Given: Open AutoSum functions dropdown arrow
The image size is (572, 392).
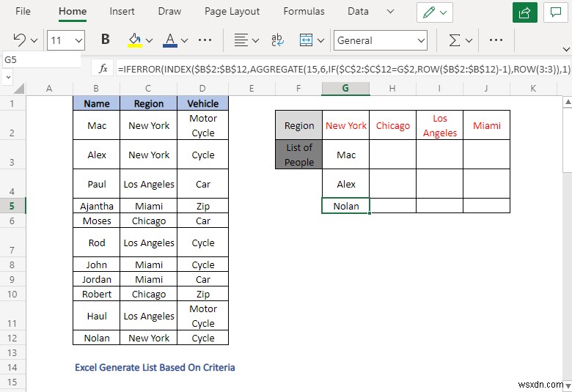Looking at the screenshot, I should click(469, 40).
